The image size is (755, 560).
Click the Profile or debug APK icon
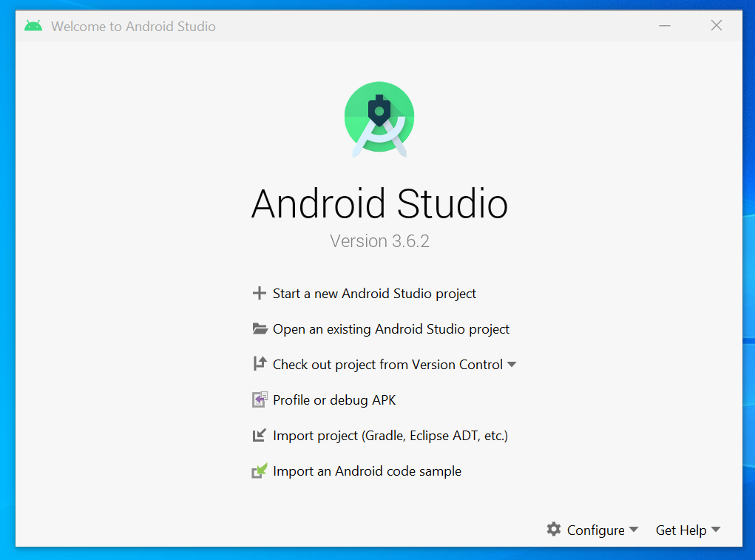(x=260, y=399)
